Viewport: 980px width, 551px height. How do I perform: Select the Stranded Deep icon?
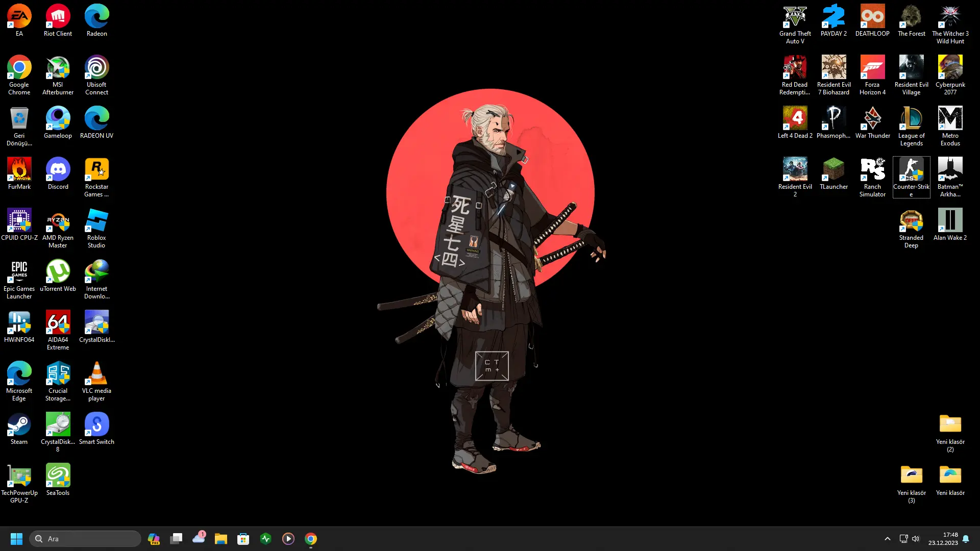click(x=911, y=228)
